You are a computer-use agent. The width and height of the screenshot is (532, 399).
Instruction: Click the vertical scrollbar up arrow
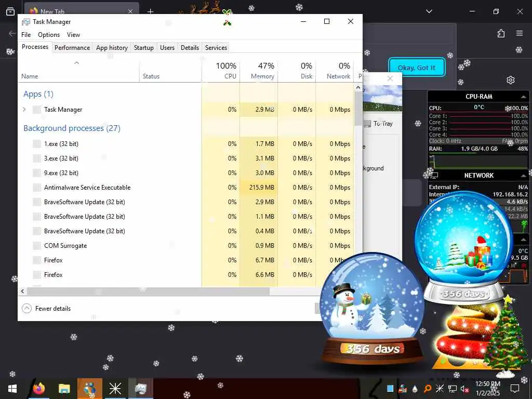pos(358,87)
